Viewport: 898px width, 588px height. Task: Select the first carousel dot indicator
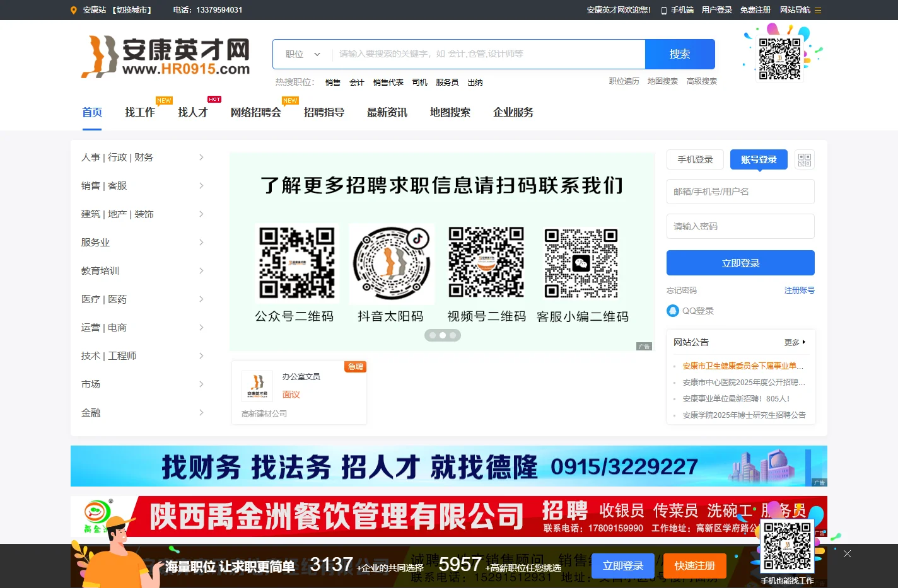click(x=433, y=335)
